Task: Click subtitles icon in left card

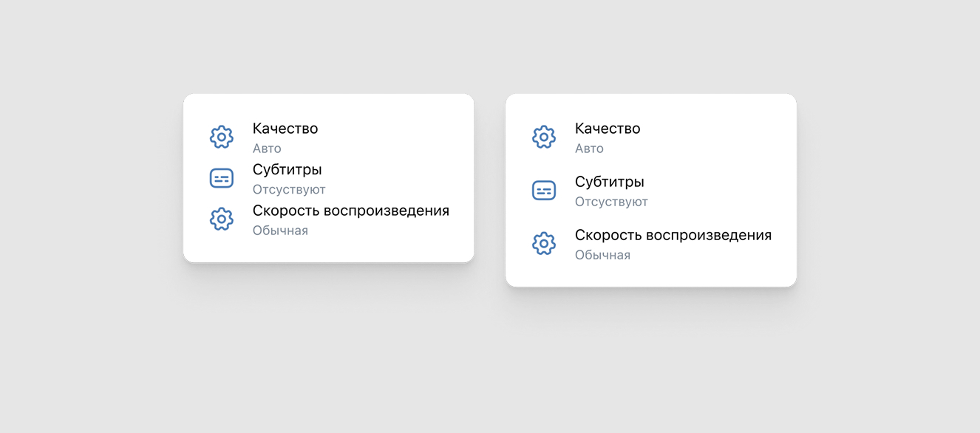Action: (222, 178)
